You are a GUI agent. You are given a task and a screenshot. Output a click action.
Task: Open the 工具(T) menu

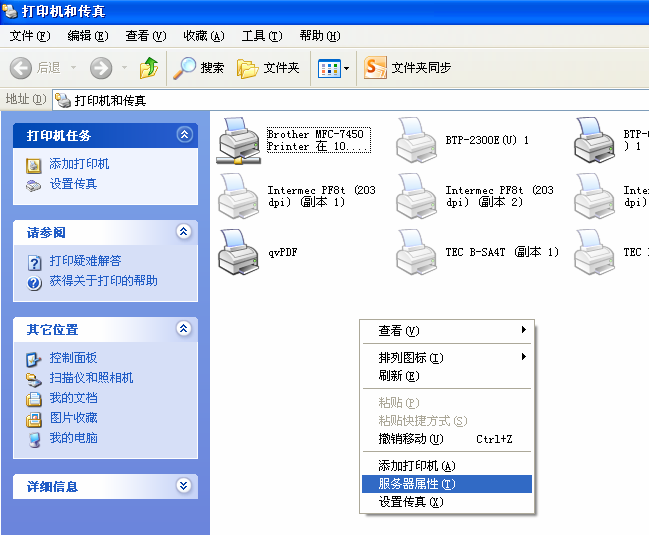coord(262,36)
